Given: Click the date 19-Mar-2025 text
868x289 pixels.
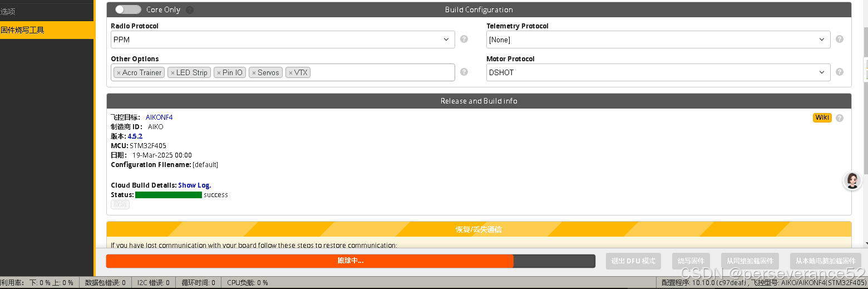Looking at the screenshot, I should 162,155.
